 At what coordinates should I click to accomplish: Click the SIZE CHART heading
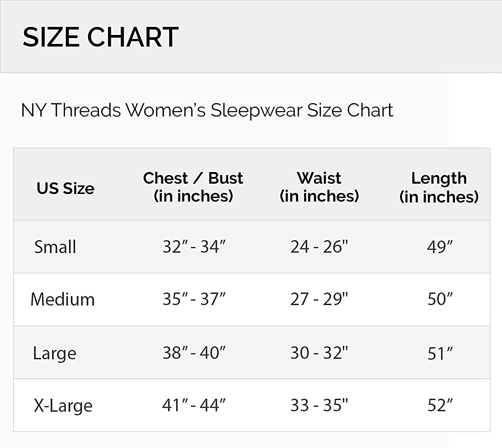100,37
